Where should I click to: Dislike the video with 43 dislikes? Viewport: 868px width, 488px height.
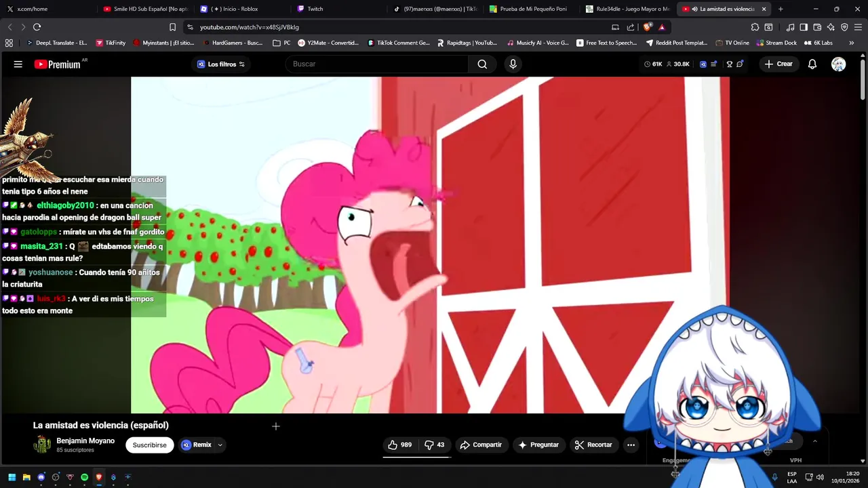(x=434, y=445)
